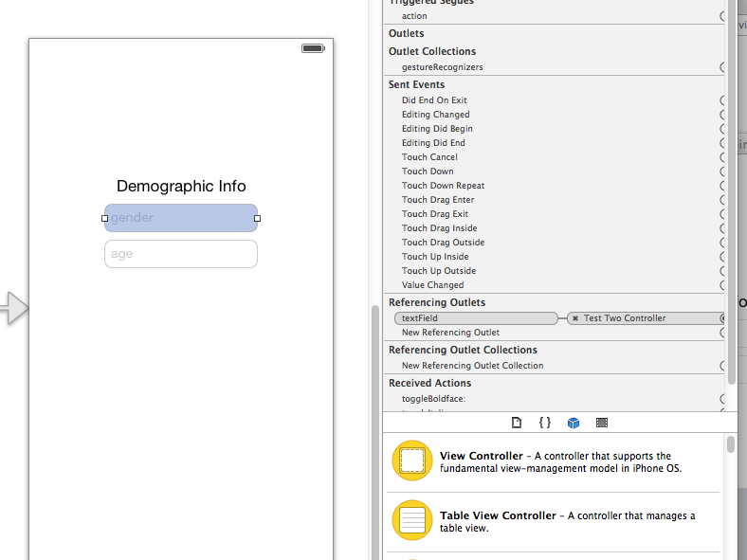Screen dimensions: 747x560
Task: Click the View Controller library description
Action: tap(561, 461)
